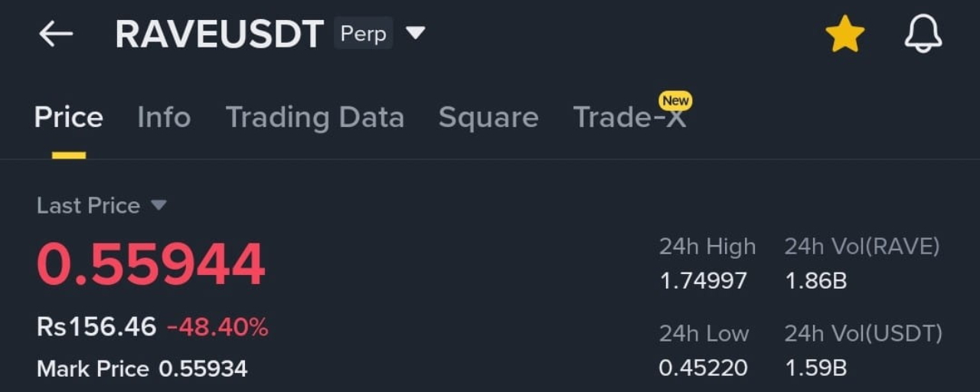Viewport: 980px width, 392px height.
Task: Switch to the Price tab
Action: (x=68, y=118)
